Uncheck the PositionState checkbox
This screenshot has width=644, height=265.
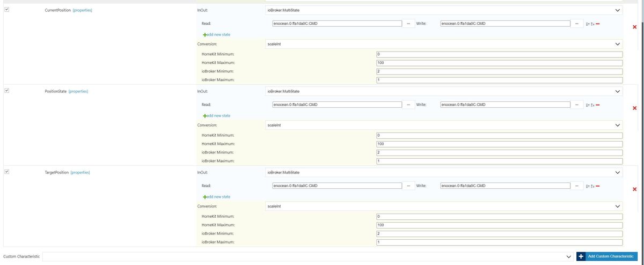tap(6, 91)
